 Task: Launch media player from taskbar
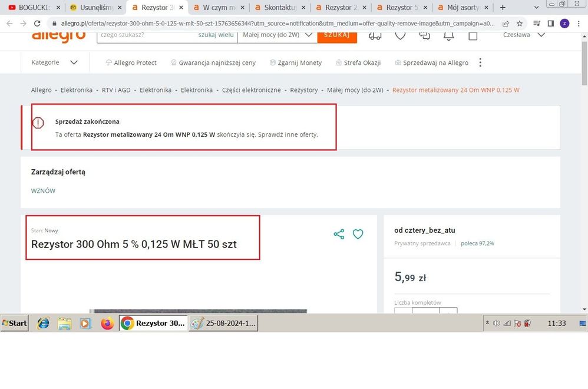pos(85,323)
